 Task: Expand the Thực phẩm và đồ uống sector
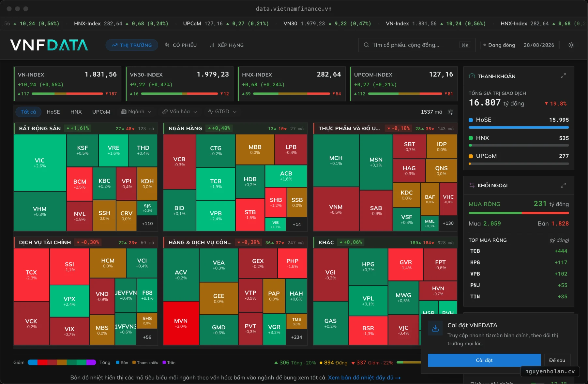pos(385,128)
